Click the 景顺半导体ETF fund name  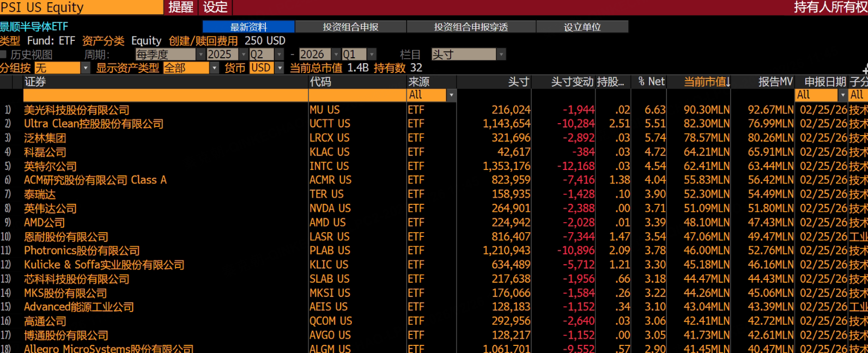coord(34,27)
